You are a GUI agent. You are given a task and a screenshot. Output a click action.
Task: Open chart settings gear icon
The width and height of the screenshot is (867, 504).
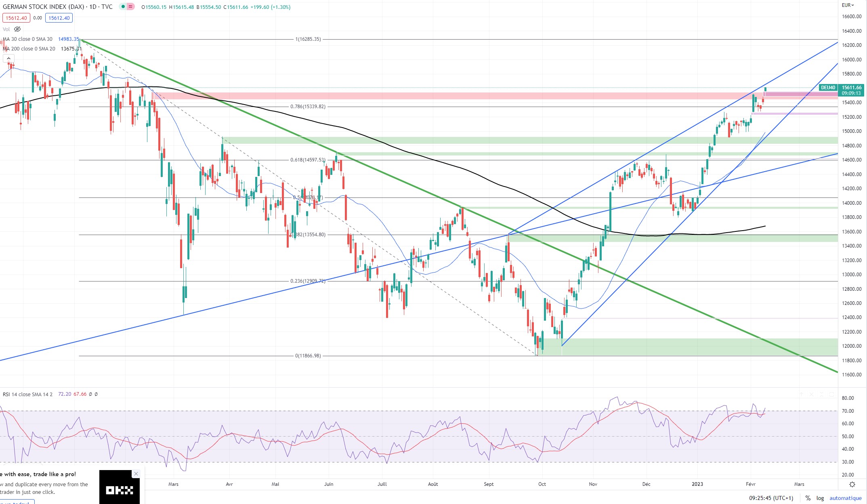852,484
